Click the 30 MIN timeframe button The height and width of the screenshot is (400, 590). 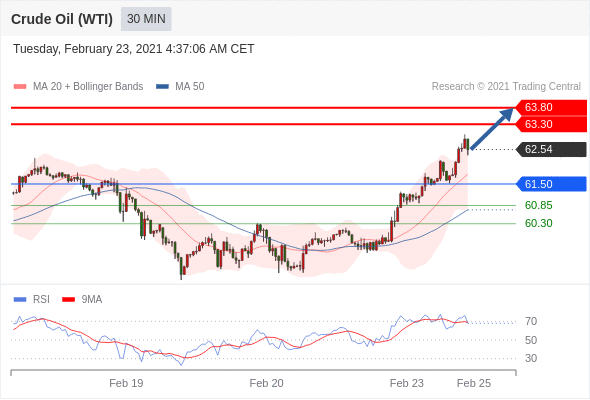146,19
